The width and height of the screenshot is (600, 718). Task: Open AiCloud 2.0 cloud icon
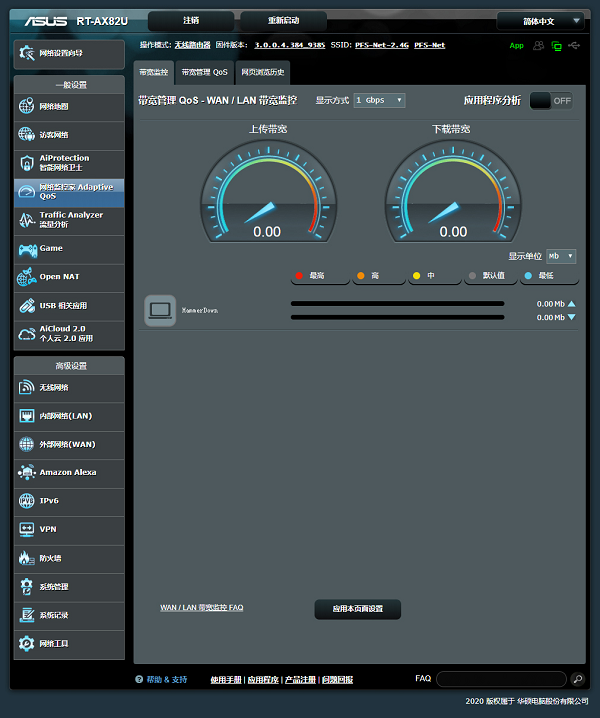tap(27, 334)
